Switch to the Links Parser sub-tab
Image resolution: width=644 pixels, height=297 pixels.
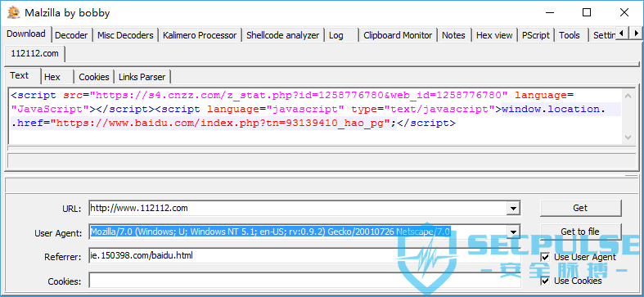(142, 77)
